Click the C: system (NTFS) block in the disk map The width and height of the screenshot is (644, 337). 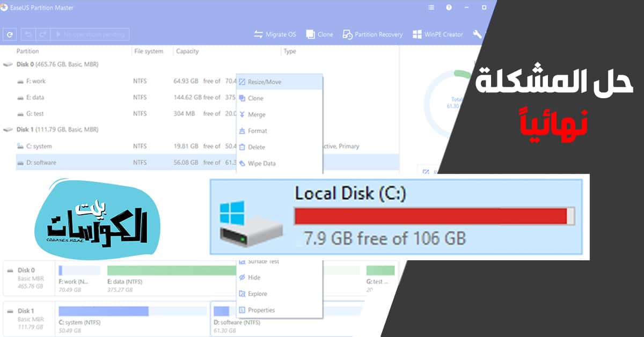click(x=133, y=319)
